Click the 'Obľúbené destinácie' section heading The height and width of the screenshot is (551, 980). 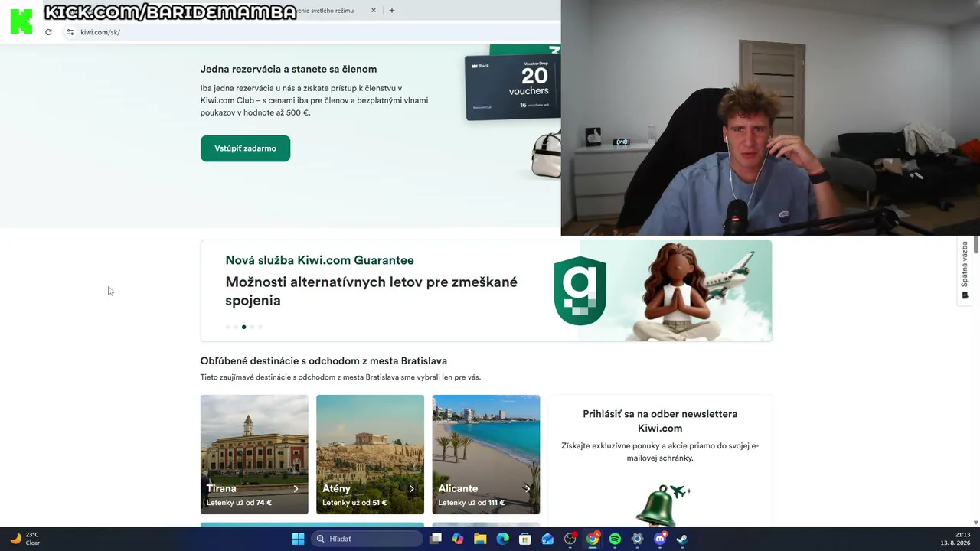[324, 360]
